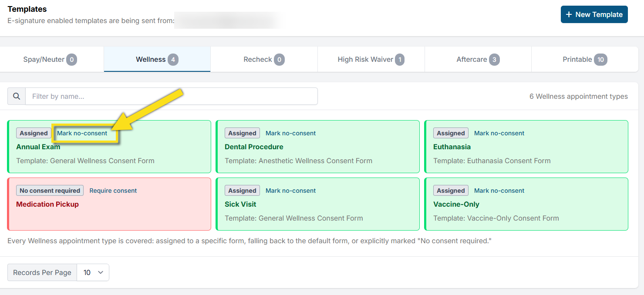Click the Euthanasia card title
Screen dimensions: 644x295
(452, 147)
